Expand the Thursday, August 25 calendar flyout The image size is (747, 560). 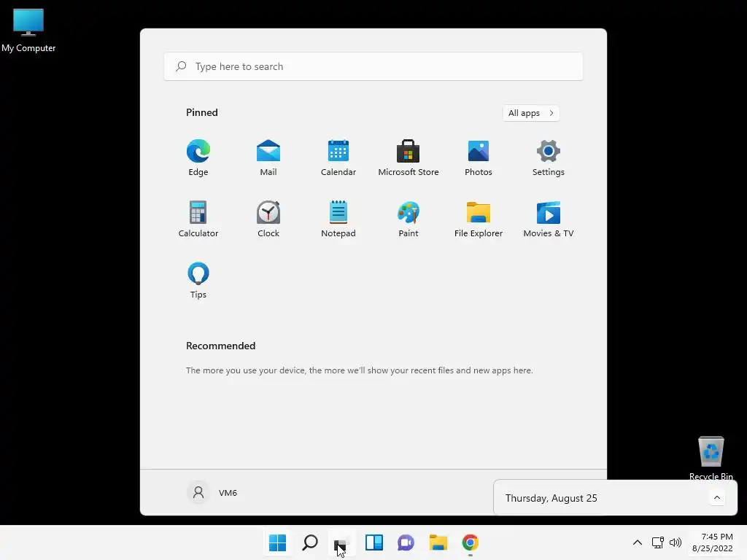[717, 497]
